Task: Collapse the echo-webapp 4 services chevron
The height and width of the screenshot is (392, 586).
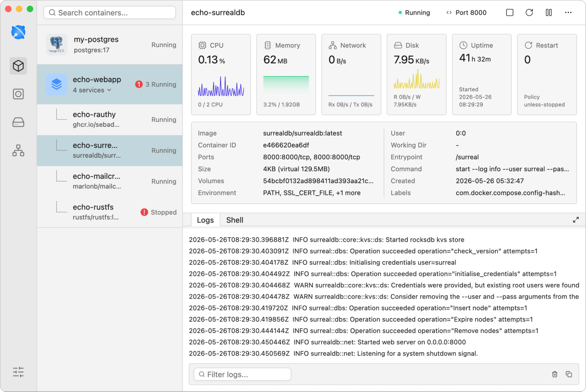Action: click(109, 90)
